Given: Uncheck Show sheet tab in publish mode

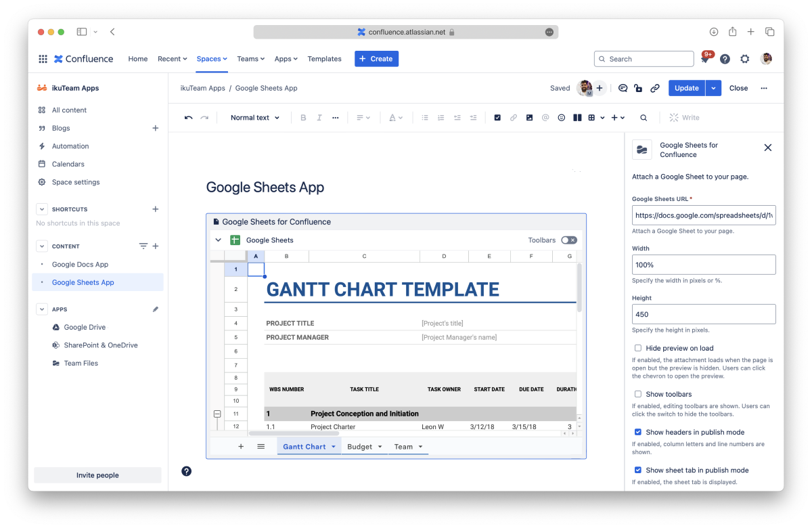Looking at the screenshot, I should tap(638, 470).
